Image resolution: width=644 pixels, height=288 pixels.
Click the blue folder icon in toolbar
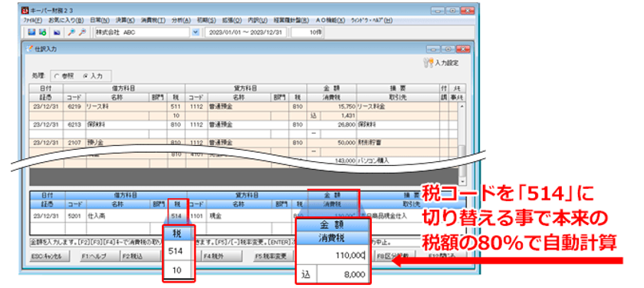pos(58,32)
